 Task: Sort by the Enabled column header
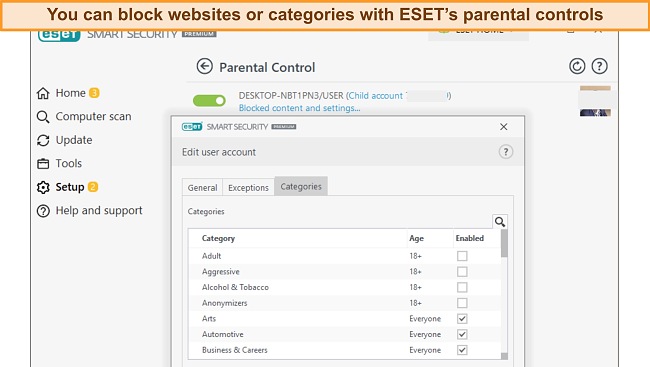[x=470, y=238]
